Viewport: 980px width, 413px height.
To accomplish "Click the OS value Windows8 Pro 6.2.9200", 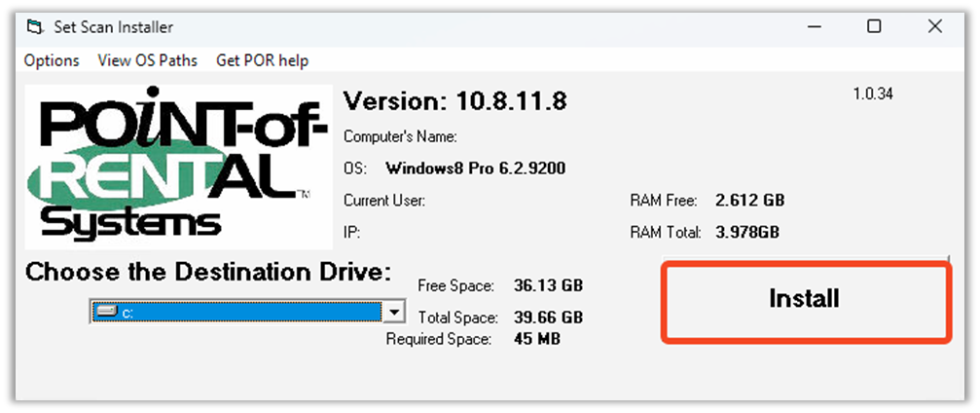I will 475,168.
